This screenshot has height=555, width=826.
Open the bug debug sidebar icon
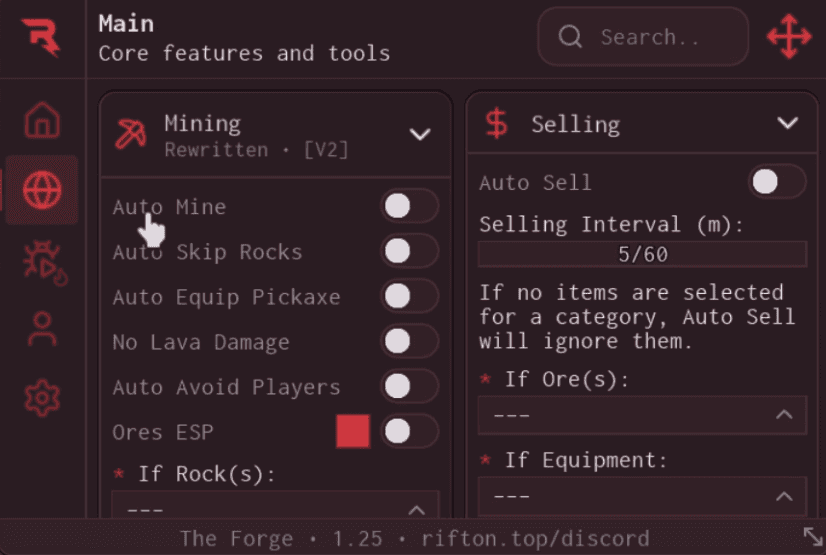(45, 263)
